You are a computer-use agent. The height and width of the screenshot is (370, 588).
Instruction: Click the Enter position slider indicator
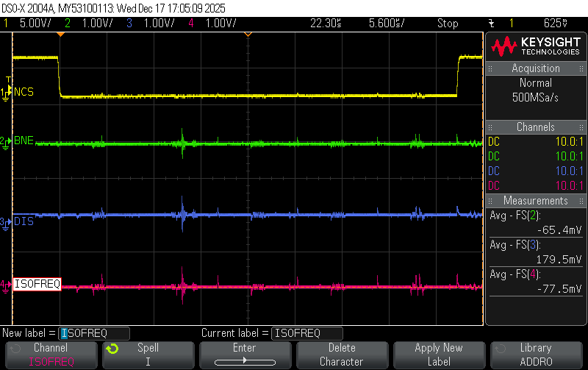(x=245, y=362)
